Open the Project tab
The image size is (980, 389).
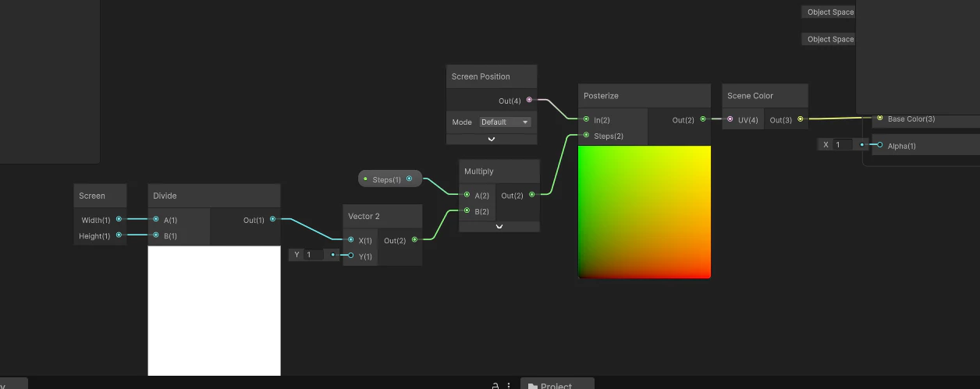click(557, 385)
